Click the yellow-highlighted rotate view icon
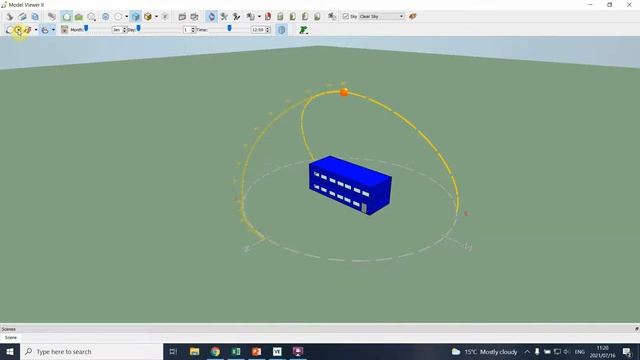The image size is (640, 360). 18,30
